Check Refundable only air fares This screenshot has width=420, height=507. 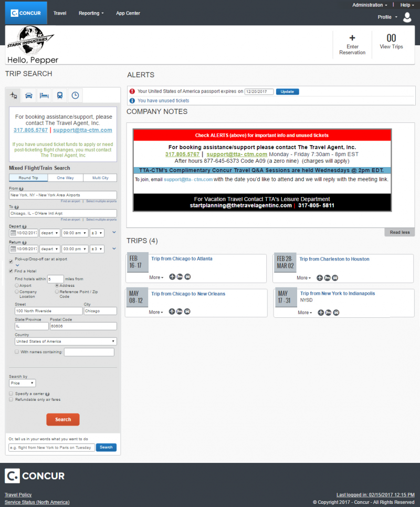(x=11, y=399)
